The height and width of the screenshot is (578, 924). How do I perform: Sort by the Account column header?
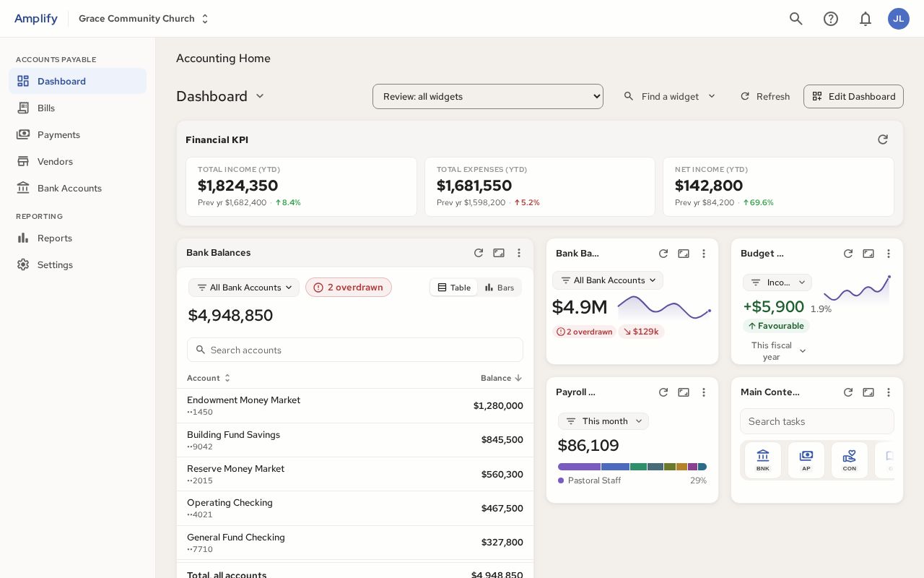pos(209,378)
